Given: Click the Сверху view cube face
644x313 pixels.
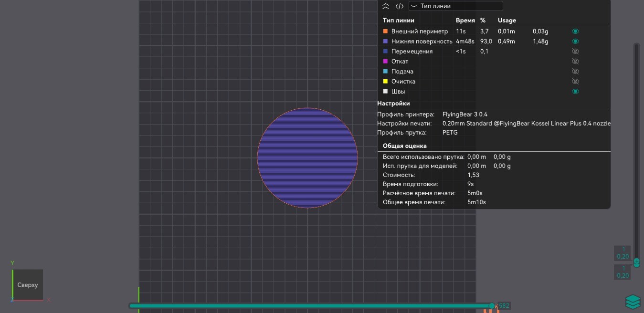Looking at the screenshot, I should pos(28,285).
